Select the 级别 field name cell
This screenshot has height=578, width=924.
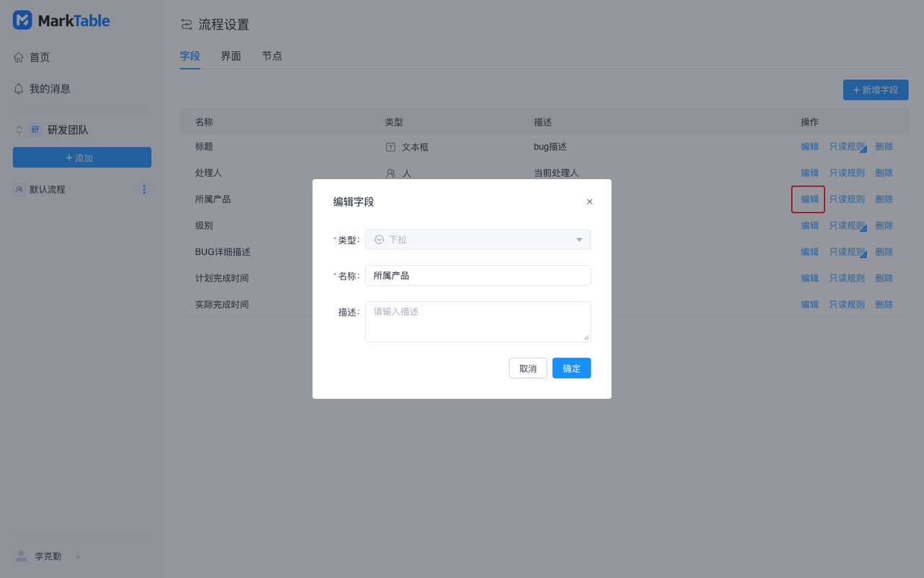[x=204, y=225]
